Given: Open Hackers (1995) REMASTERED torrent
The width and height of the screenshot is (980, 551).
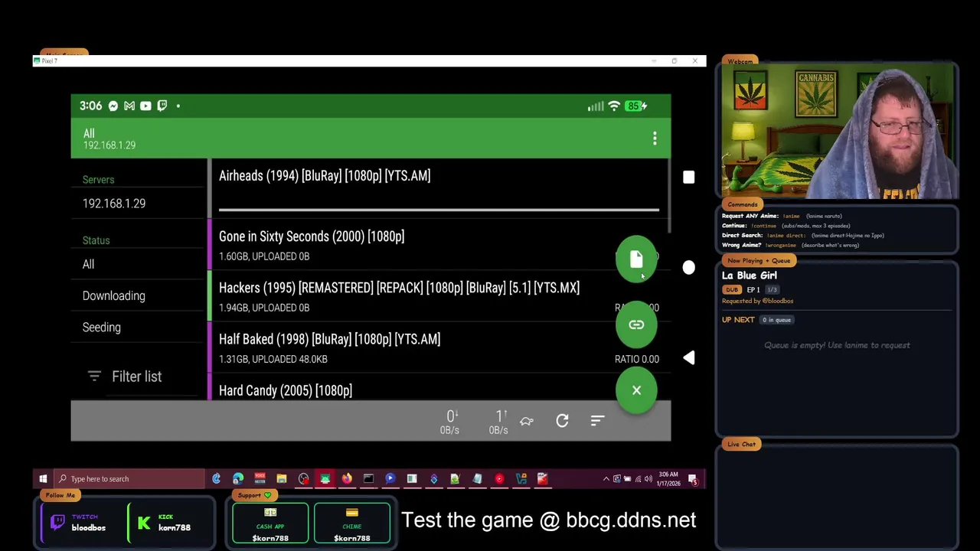Looking at the screenshot, I should (439, 296).
